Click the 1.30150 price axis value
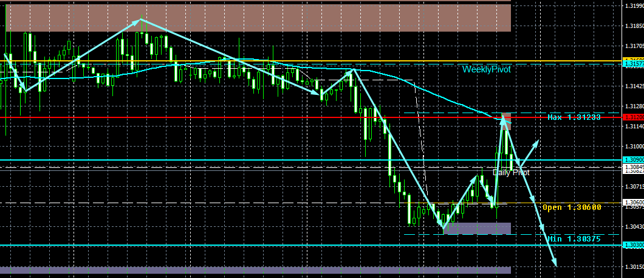Viewport: 644px width, 278px height. point(634,267)
